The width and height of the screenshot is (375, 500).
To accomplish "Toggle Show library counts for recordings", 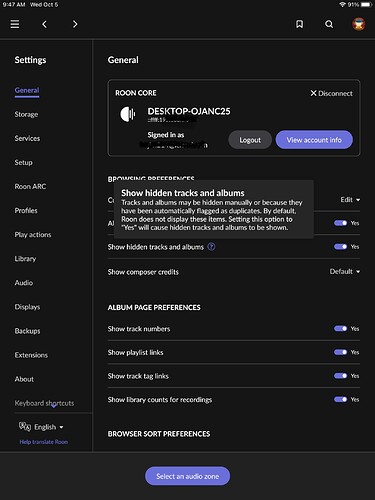I will pos(340,399).
